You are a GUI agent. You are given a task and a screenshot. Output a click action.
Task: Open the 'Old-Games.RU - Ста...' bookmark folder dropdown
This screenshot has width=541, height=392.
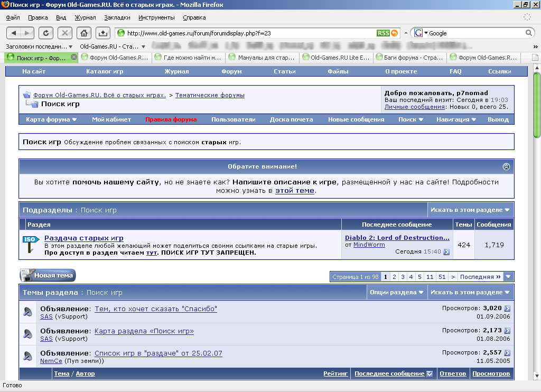tap(113, 46)
